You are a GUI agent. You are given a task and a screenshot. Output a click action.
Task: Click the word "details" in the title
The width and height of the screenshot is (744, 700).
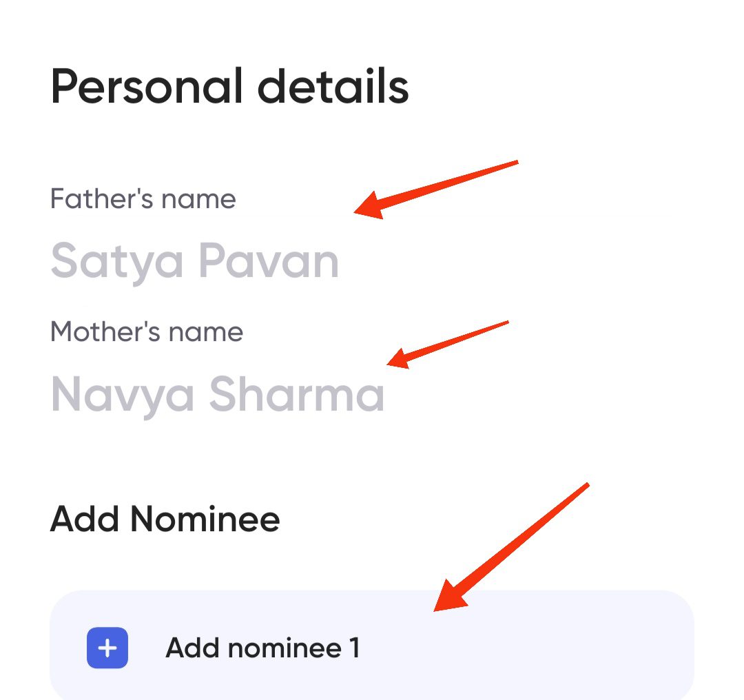[333, 87]
